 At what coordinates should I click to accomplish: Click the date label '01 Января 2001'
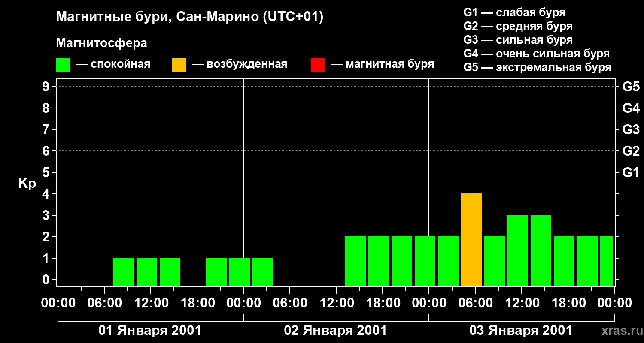[x=150, y=331]
